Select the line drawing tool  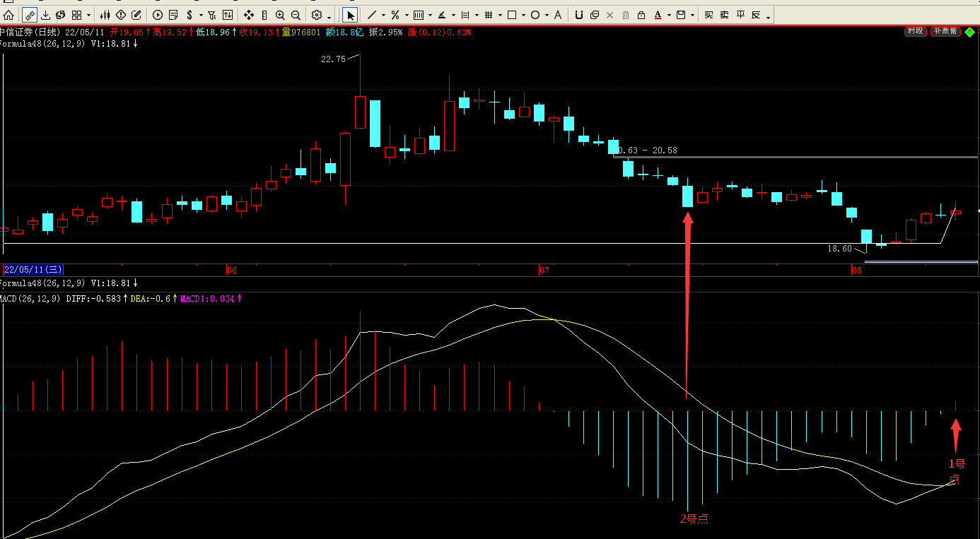coord(372,15)
